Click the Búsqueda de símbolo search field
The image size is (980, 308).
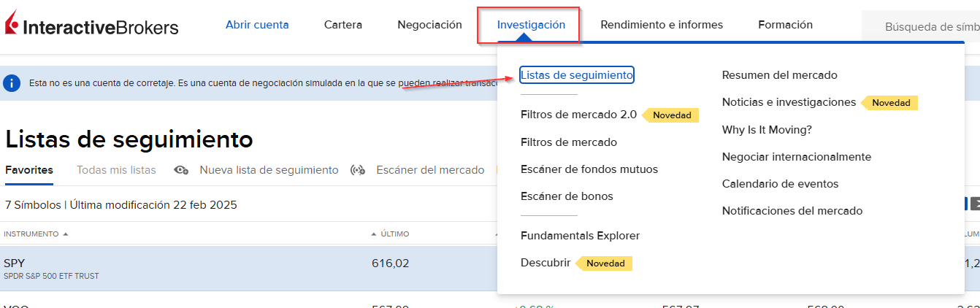click(921, 27)
